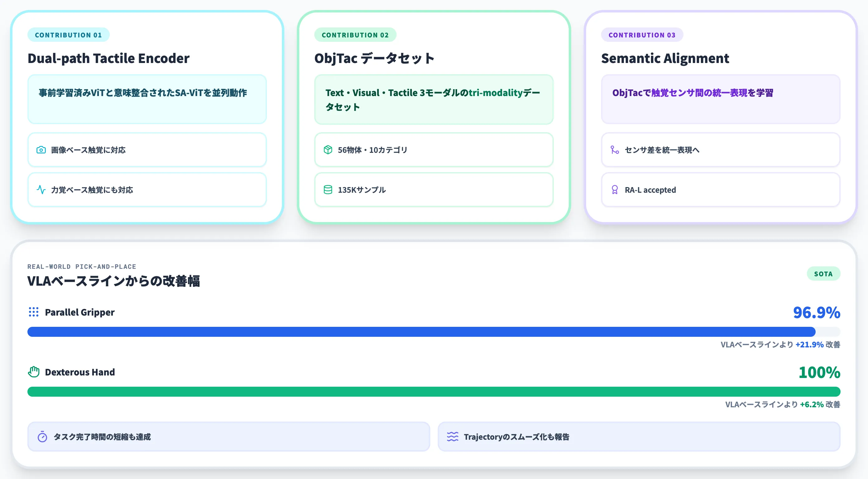Viewport: 868px width, 479px height.
Task: Click the Dual-path Tactile Encoder heading
Action: [x=109, y=58]
